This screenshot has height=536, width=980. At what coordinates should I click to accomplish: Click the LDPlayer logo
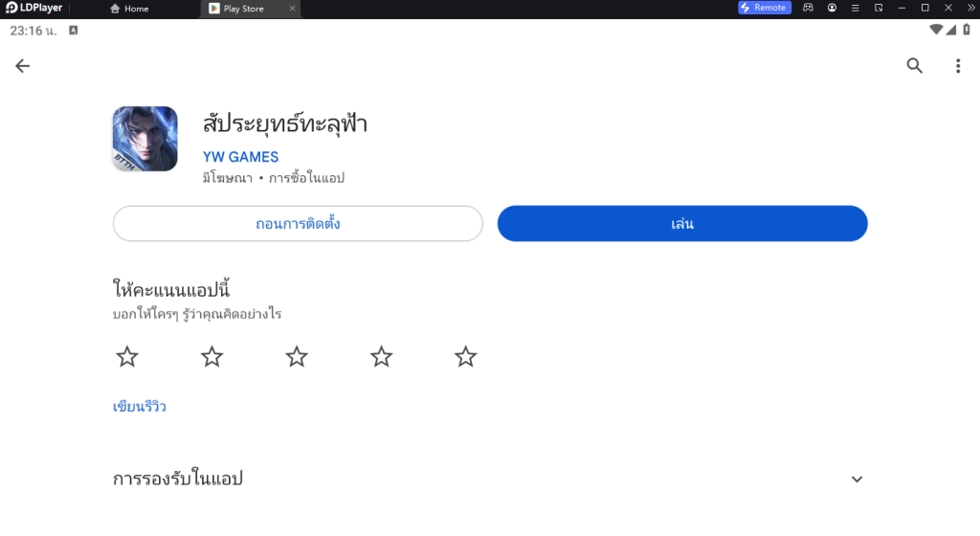pyautogui.click(x=33, y=8)
